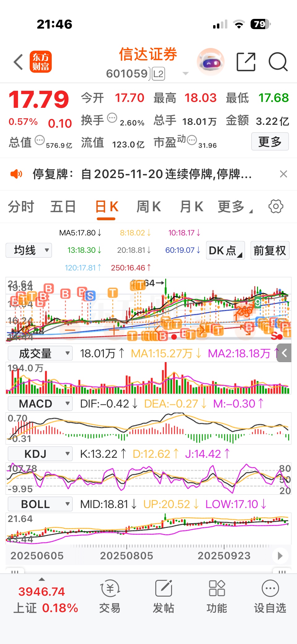Tap the speaker announcement icon
Screen dimensions: 297x644
16,174
